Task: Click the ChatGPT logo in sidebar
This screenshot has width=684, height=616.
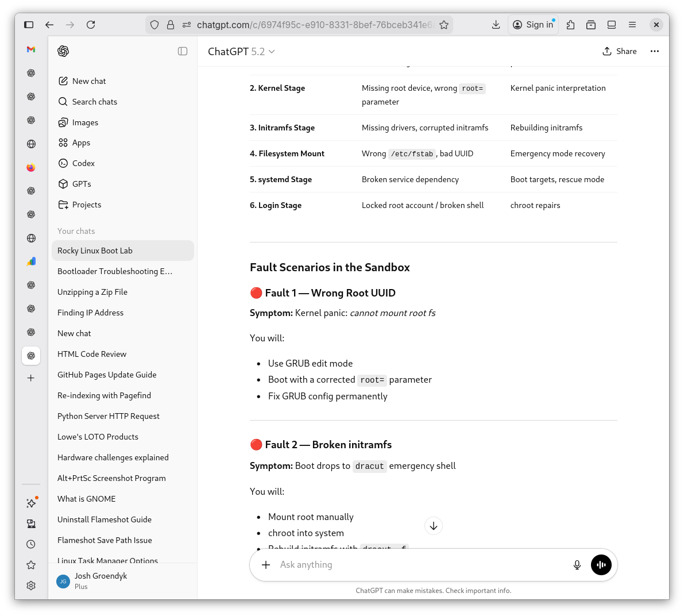Action: [x=63, y=51]
